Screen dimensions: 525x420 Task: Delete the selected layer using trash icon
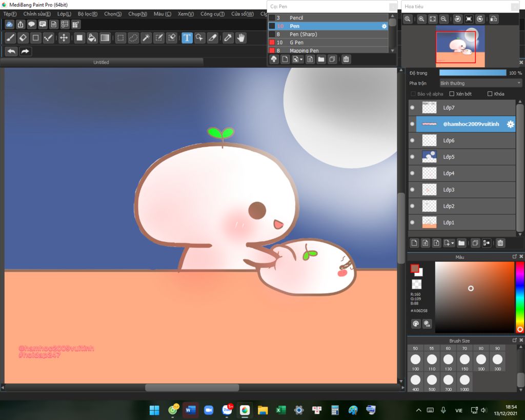coord(500,243)
